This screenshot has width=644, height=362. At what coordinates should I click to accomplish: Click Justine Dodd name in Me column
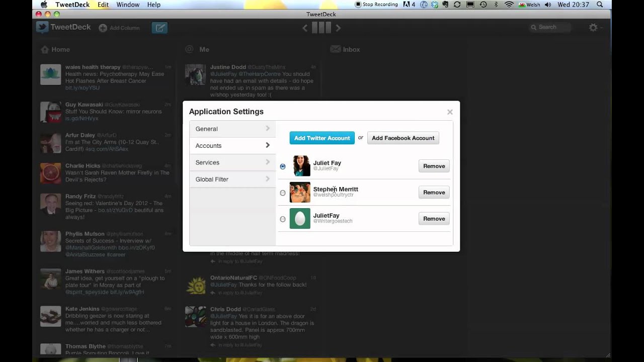click(228, 67)
